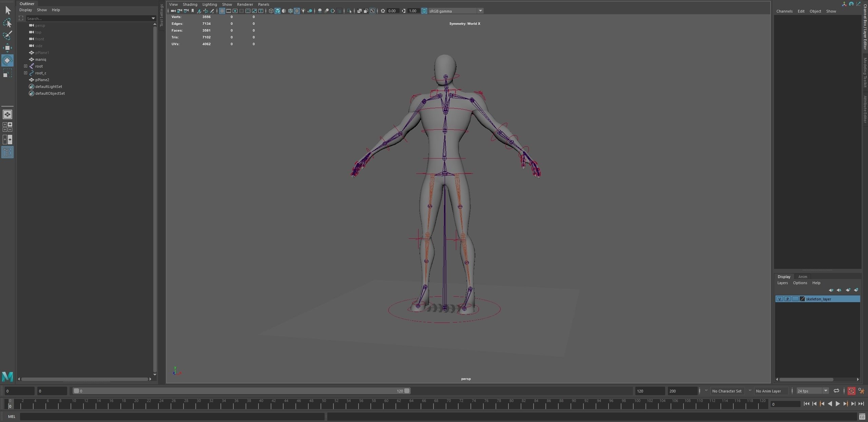
Task: Toggle textured display mode
Action: [297, 11]
